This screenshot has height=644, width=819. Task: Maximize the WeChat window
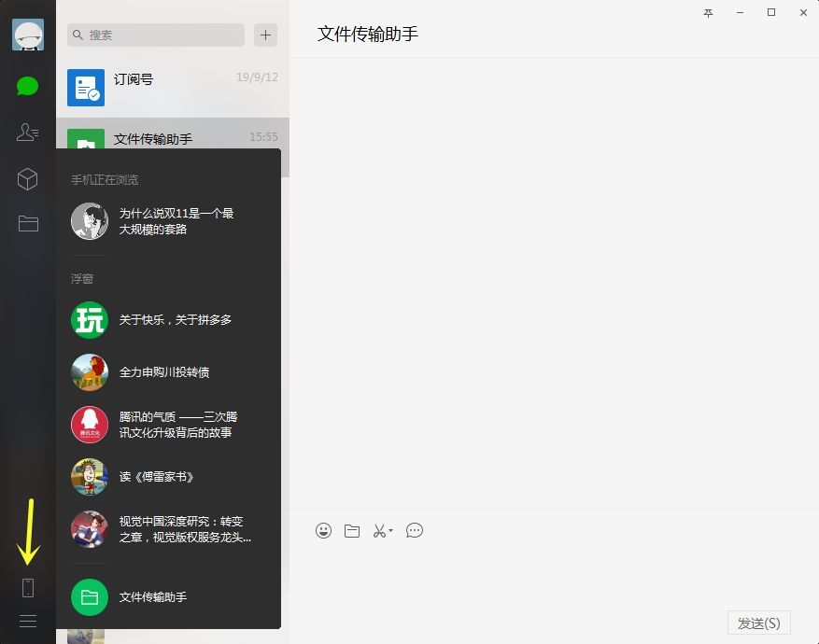771,12
